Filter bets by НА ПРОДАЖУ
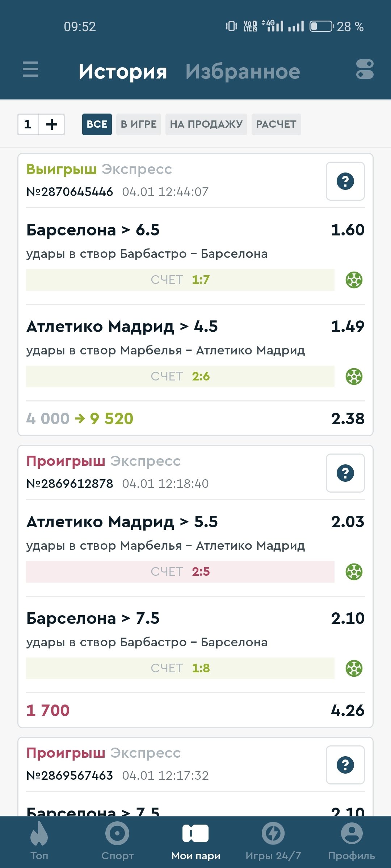This screenshot has height=868, width=391. pos(206,124)
